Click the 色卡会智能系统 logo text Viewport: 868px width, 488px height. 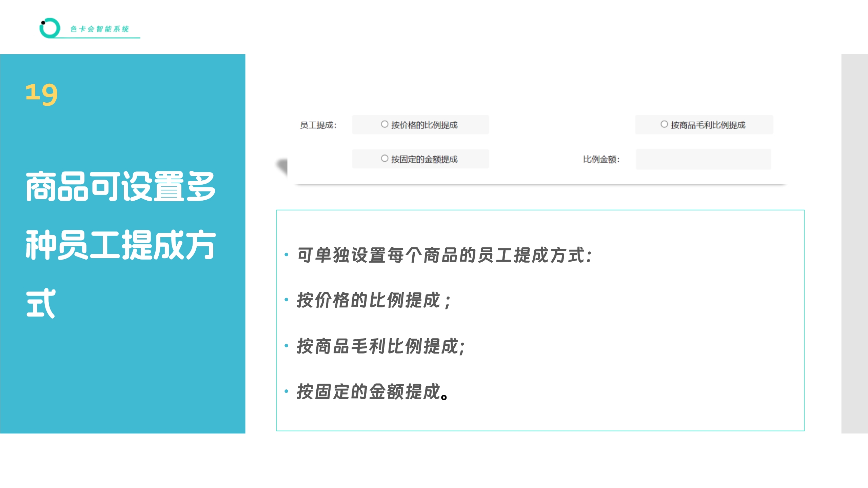pos(100,29)
